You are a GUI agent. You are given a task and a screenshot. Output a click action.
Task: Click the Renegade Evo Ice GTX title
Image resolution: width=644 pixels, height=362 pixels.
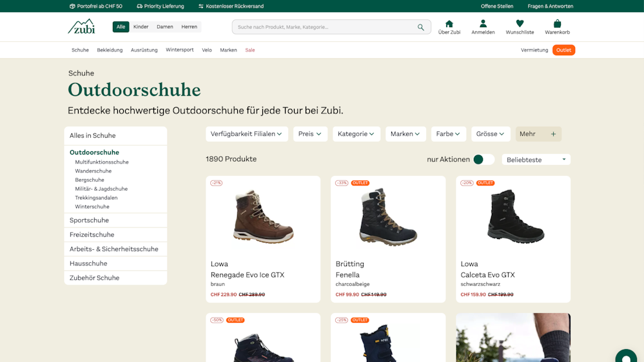point(248,275)
